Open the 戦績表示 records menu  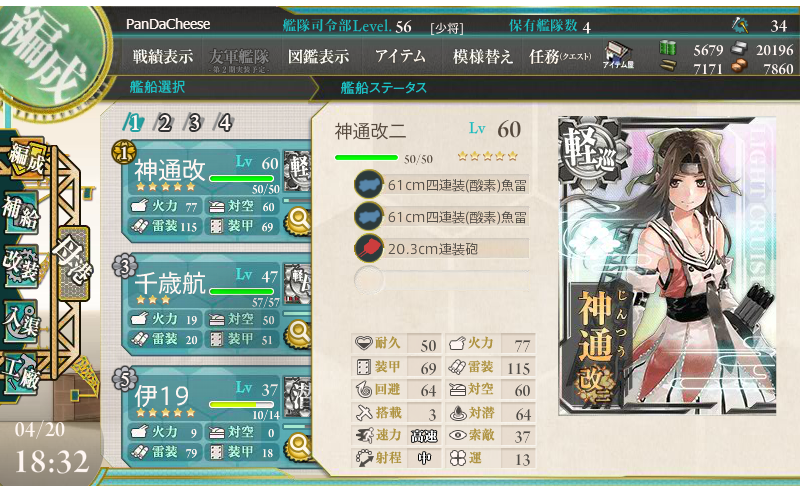click(162, 57)
